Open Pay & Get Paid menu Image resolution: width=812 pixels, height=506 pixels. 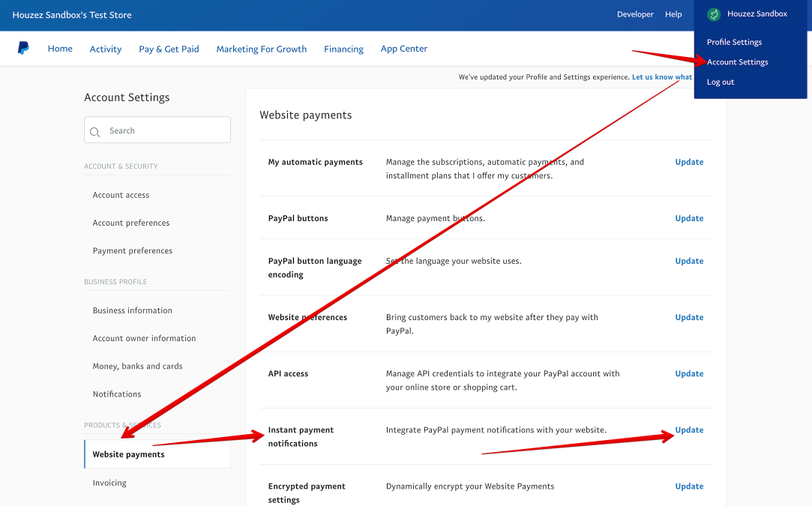[169, 49]
